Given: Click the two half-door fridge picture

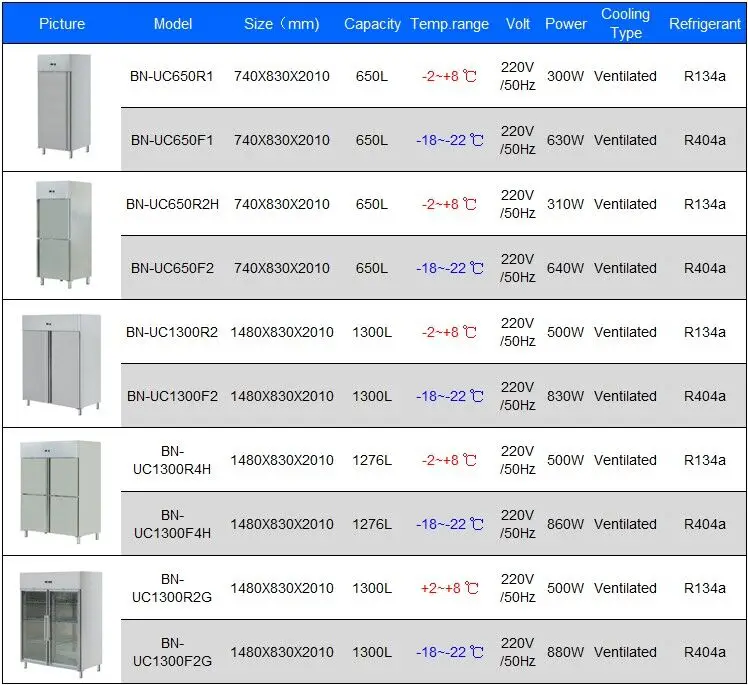Looking at the screenshot, I should 64,234.
